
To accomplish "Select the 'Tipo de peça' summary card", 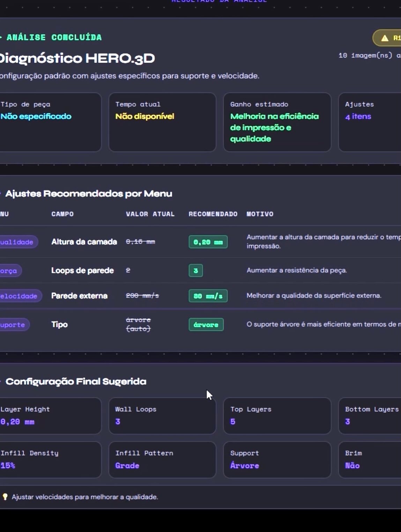I will click(x=51, y=122).
